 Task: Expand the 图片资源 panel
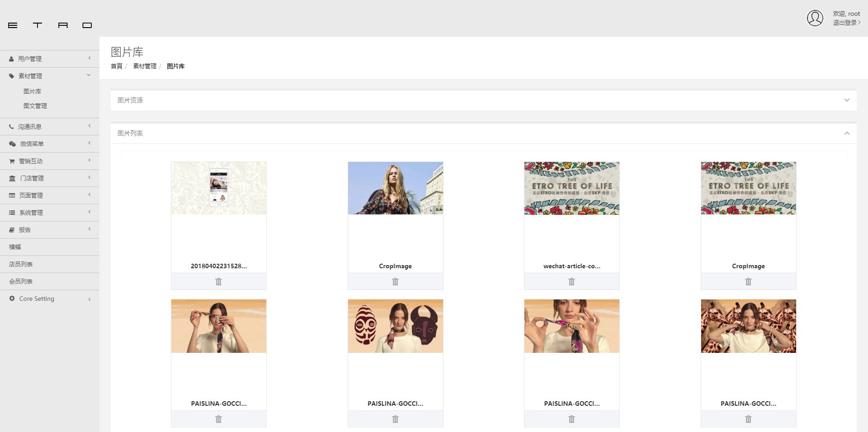tap(846, 100)
